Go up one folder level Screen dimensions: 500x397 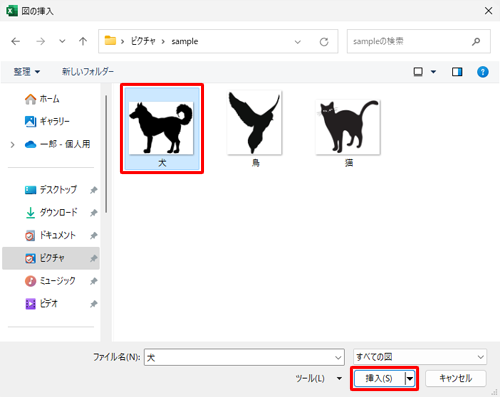click(x=83, y=41)
